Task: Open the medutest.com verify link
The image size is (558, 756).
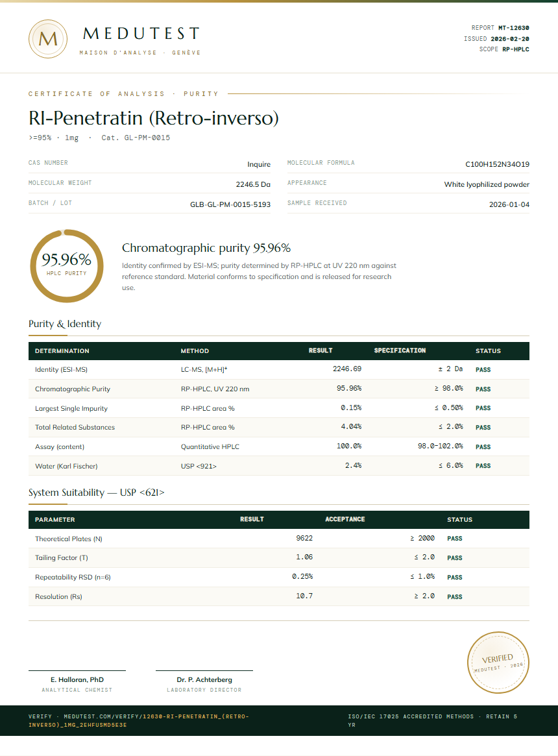Action: click(x=139, y=720)
